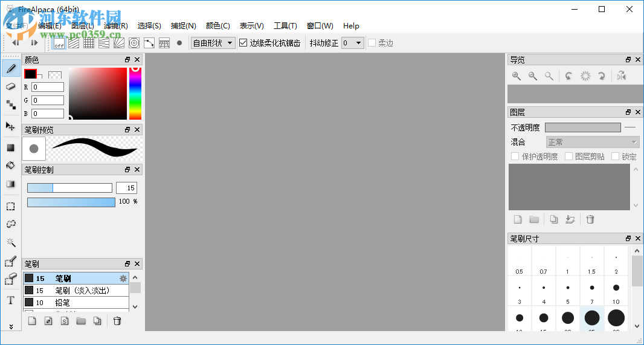Turn snap off with the 'off' button
The width and height of the screenshot is (644, 345).
click(x=59, y=43)
